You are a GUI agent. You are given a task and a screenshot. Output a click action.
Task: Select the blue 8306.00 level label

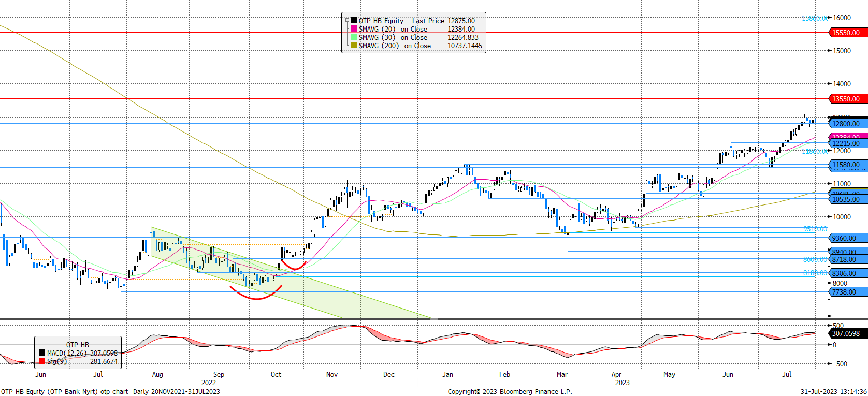[x=848, y=273]
